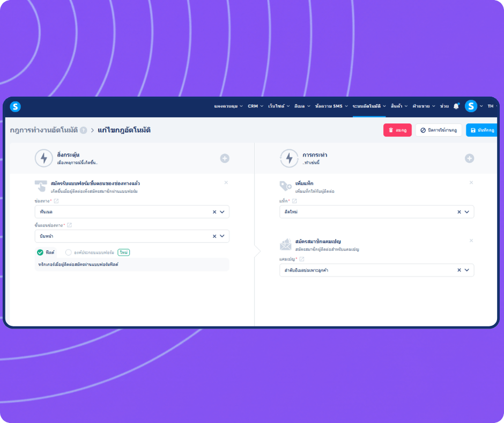The width and height of the screenshot is (504, 423).
Task: Click the การกระทำ lightning bolt icon
Action: [x=289, y=158]
